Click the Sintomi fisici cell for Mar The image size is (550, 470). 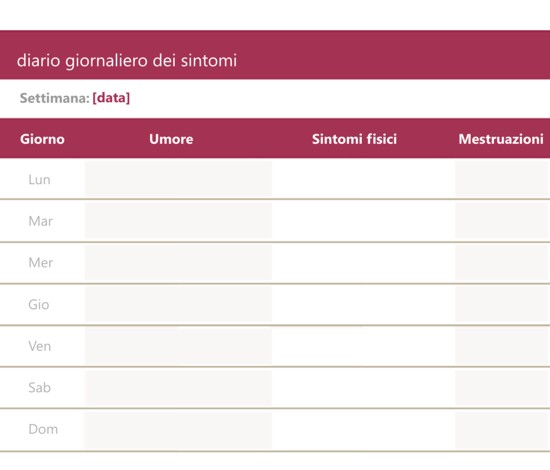(x=363, y=221)
